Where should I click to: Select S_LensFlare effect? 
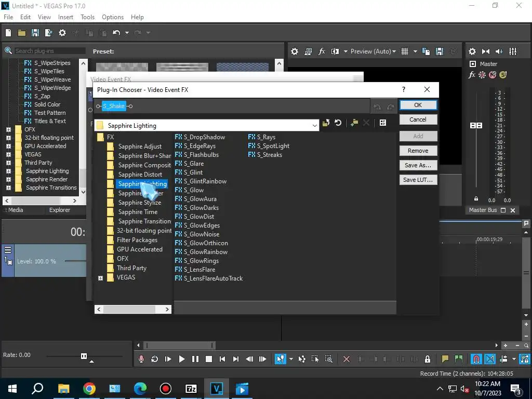(199, 270)
